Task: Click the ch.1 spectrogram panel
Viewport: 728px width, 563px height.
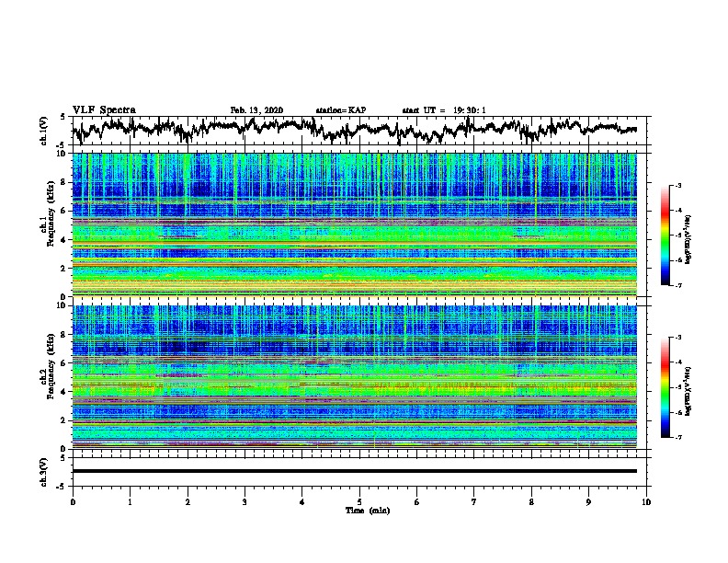Action: (x=354, y=224)
